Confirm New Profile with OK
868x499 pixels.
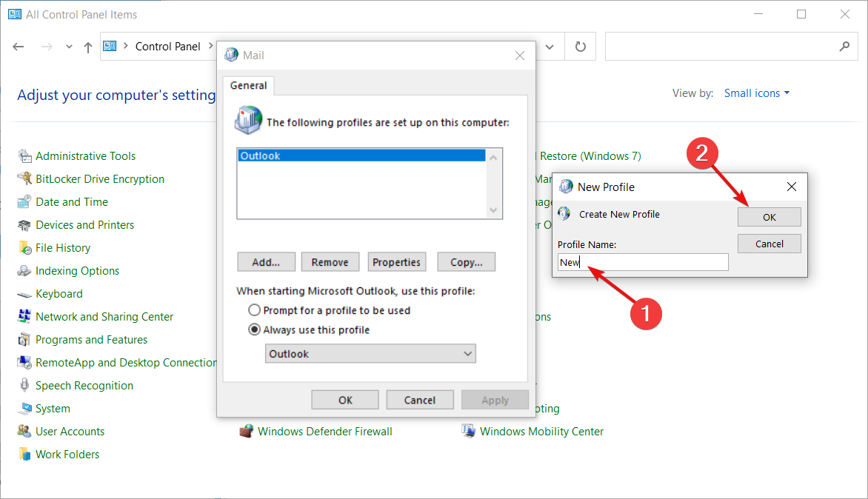pyautogui.click(x=769, y=217)
